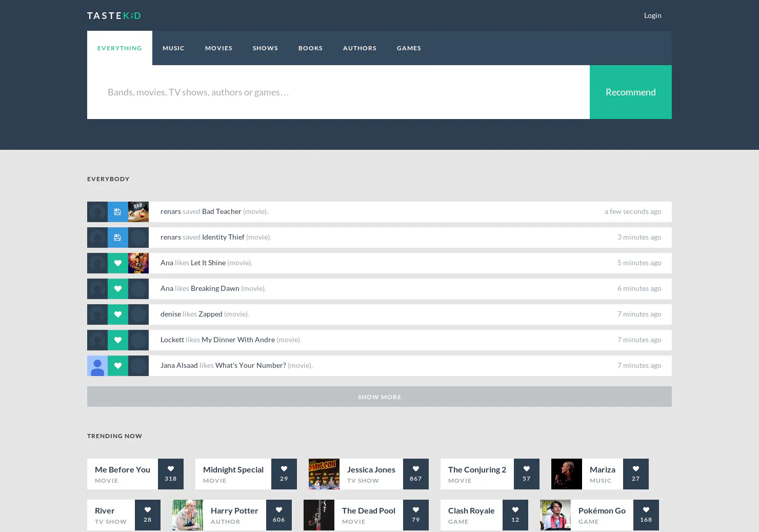
Task: Click the Harry Potter author thumbnail
Action: pos(188,515)
